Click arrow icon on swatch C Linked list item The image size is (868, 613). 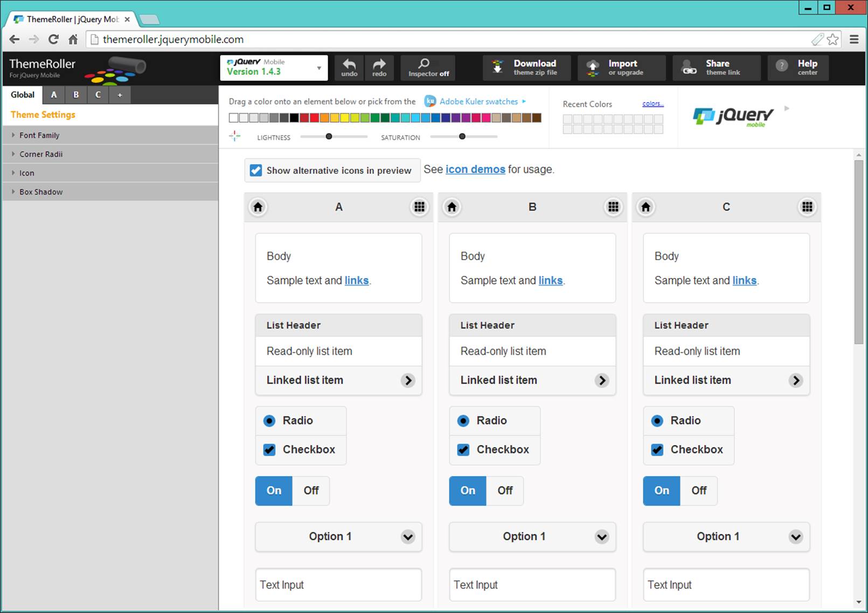click(796, 380)
